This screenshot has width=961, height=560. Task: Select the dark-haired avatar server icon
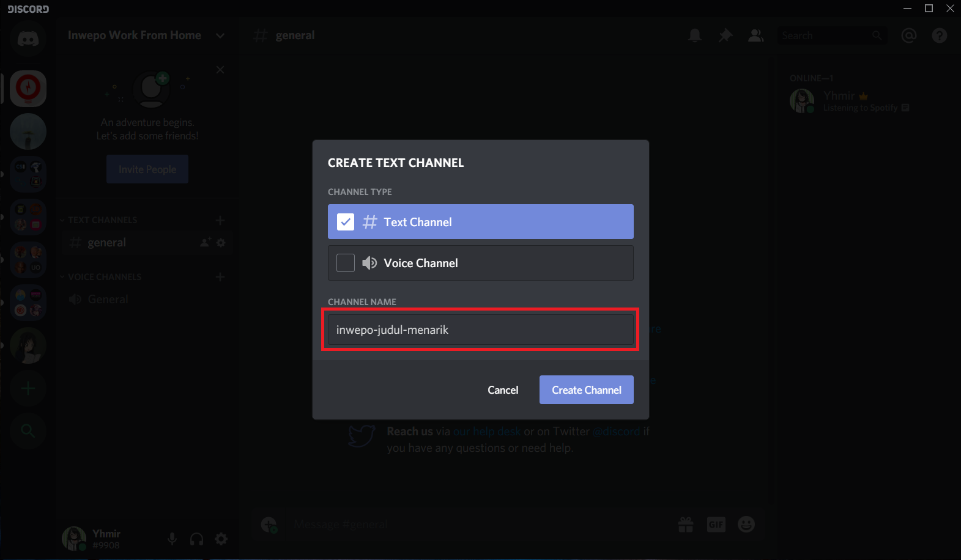[28, 345]
